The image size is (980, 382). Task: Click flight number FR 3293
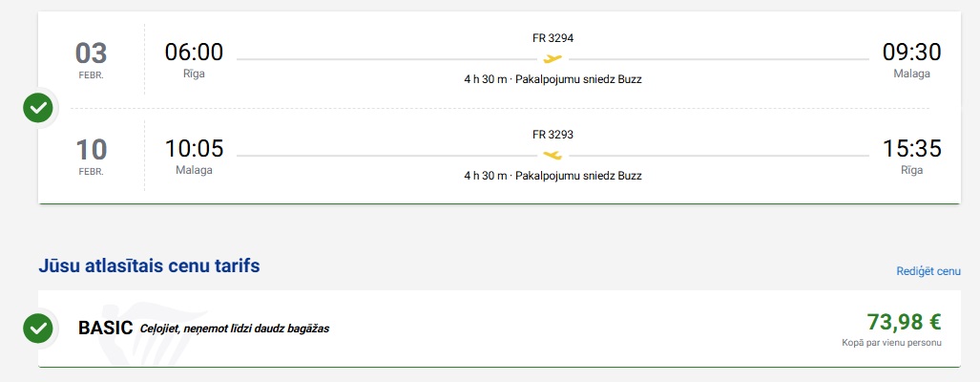click(553, 135)
